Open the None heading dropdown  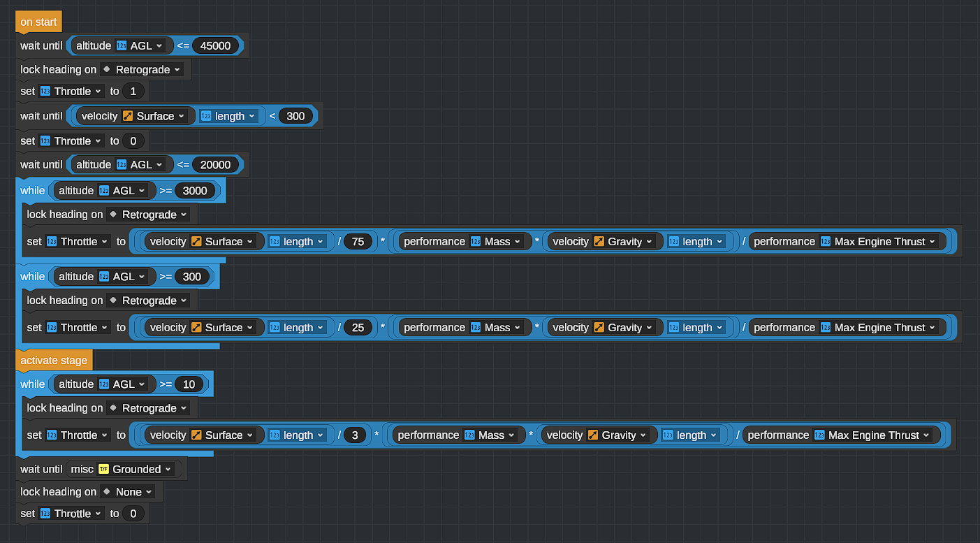pyautogui.click(x=133, y=492)
